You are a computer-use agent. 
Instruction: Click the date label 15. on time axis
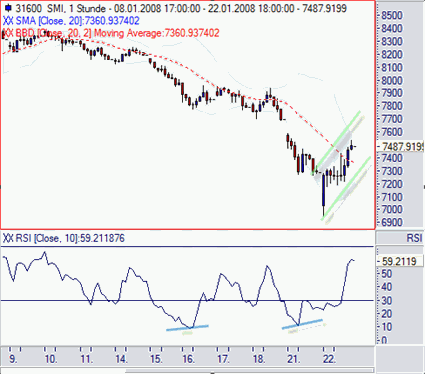pos(156,359)
